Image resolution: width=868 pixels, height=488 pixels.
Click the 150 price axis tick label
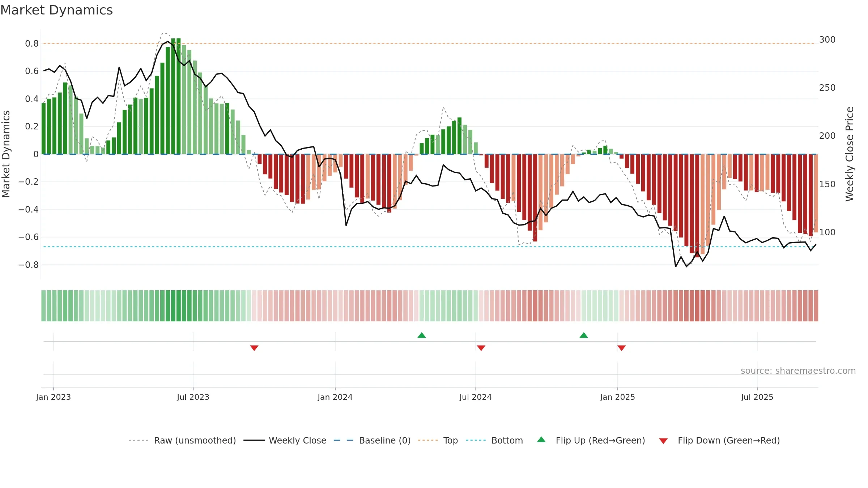point(827,184)
